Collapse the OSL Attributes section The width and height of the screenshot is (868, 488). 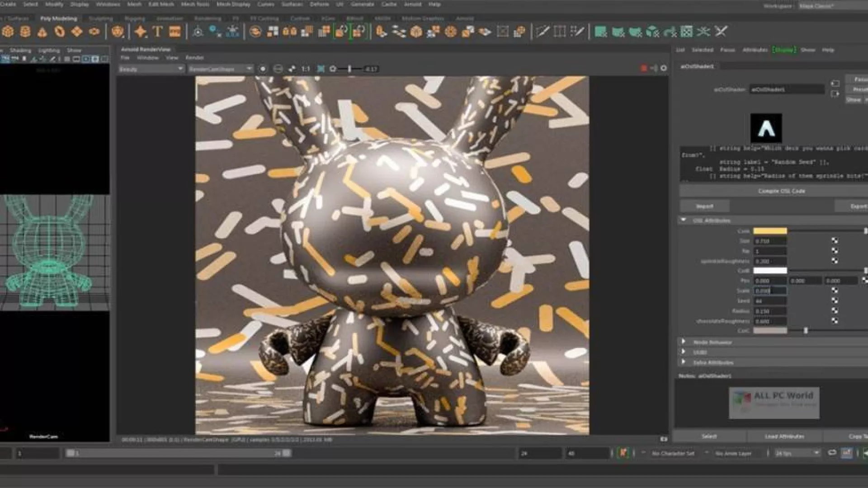click(684, 220)
